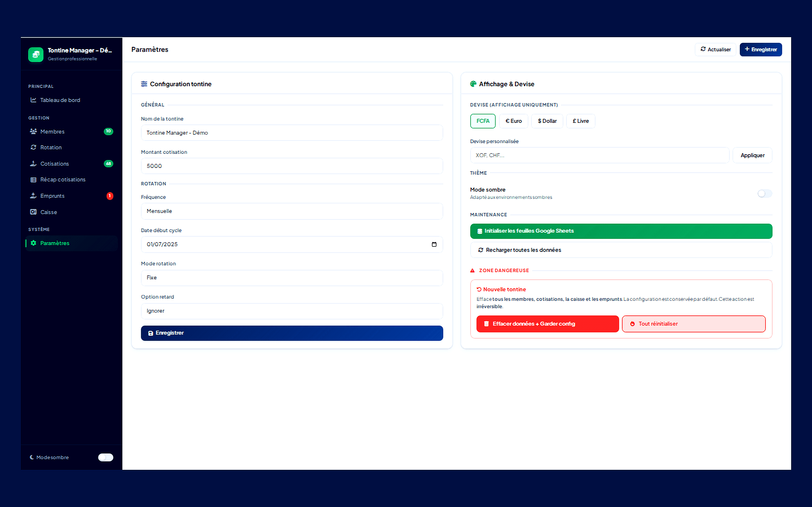Open the Tableau de bord dashboard icon
The image size is (812, 507).
tap(33, 100)
